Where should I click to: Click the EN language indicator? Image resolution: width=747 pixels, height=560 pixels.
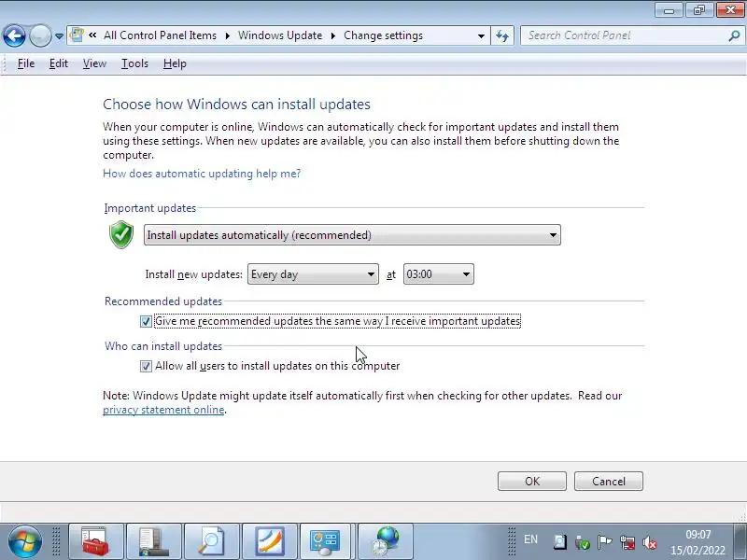point(530,539)
